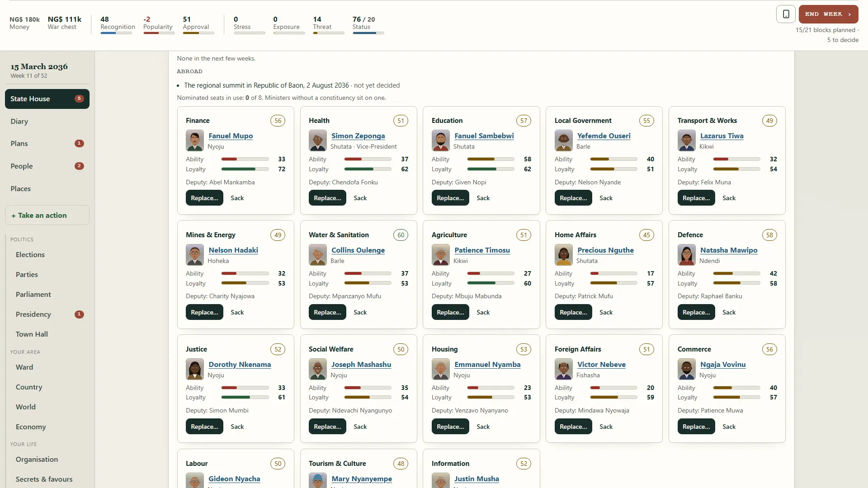
Task: Click the Approval progress bar
Action: 198,33
